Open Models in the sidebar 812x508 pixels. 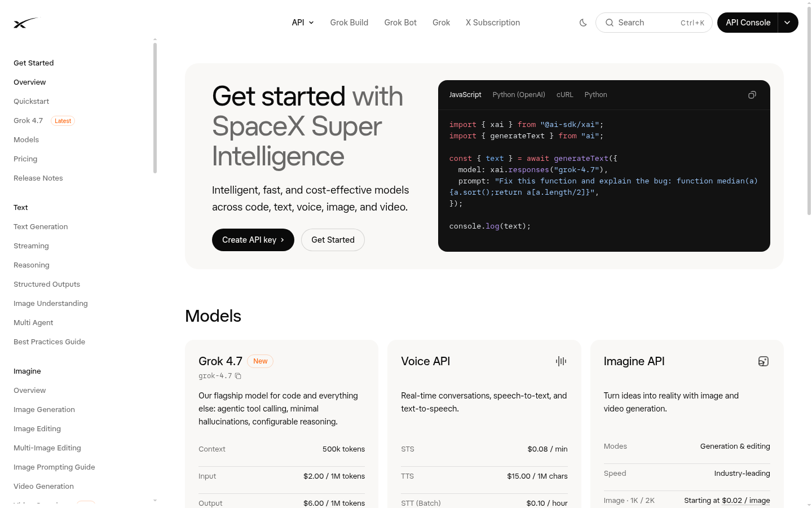click(27, 140)
